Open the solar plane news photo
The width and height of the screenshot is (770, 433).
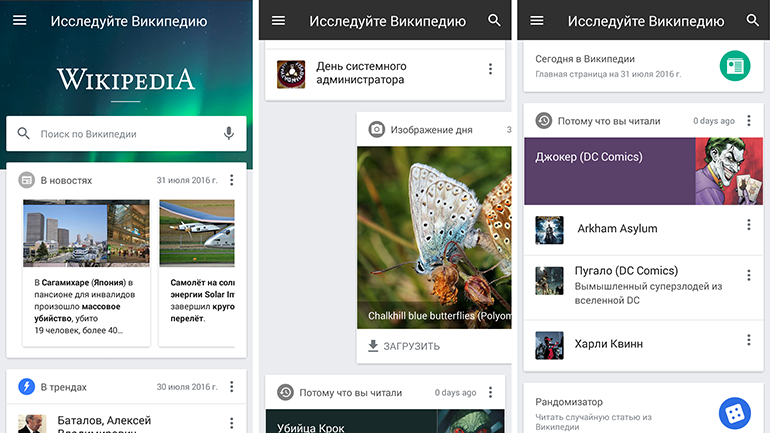197,233
